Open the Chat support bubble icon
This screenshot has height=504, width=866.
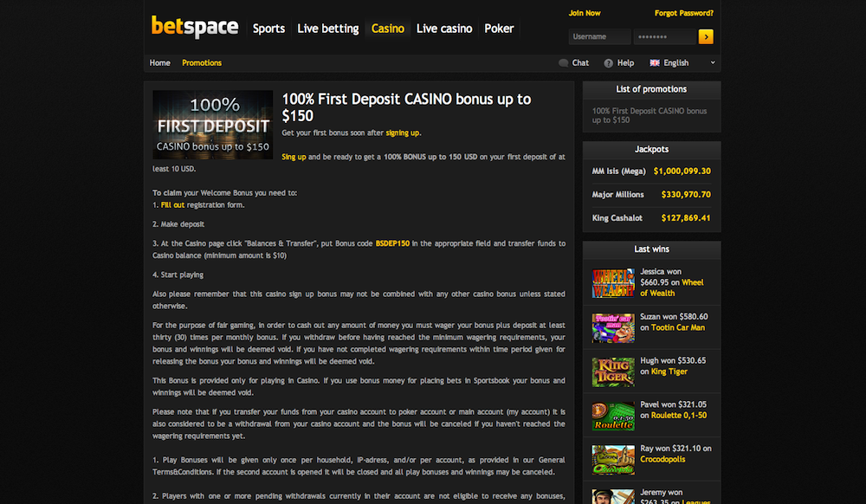point(563,62)
